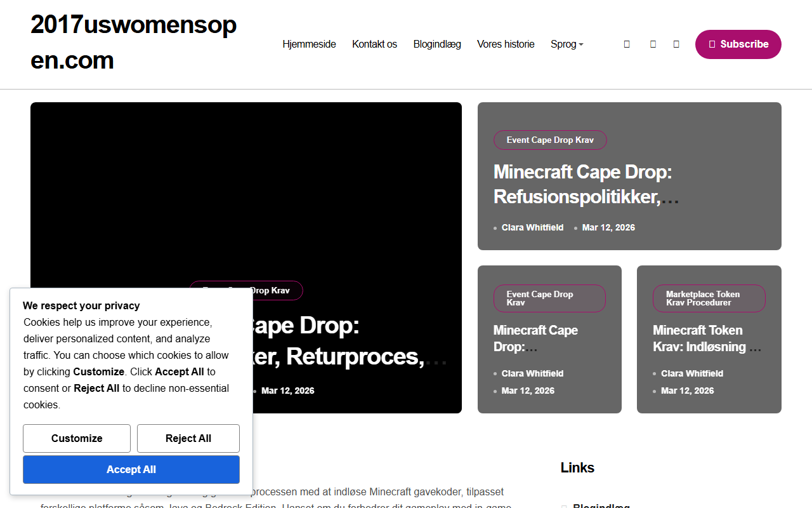Image resolution: width=812 pixels, height=508 pixels.
Task: Reject all non-essential cookies
Action: (188, 438)
